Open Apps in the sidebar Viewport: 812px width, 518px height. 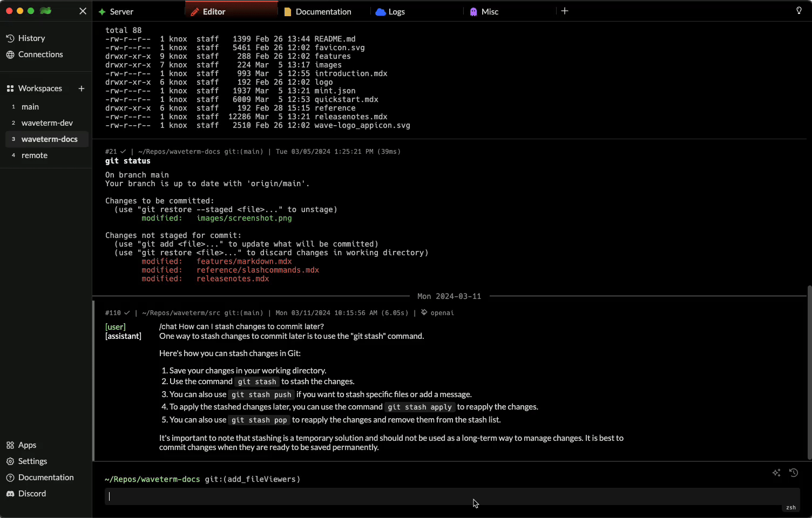pyautogui.click(x=27, y=445)
